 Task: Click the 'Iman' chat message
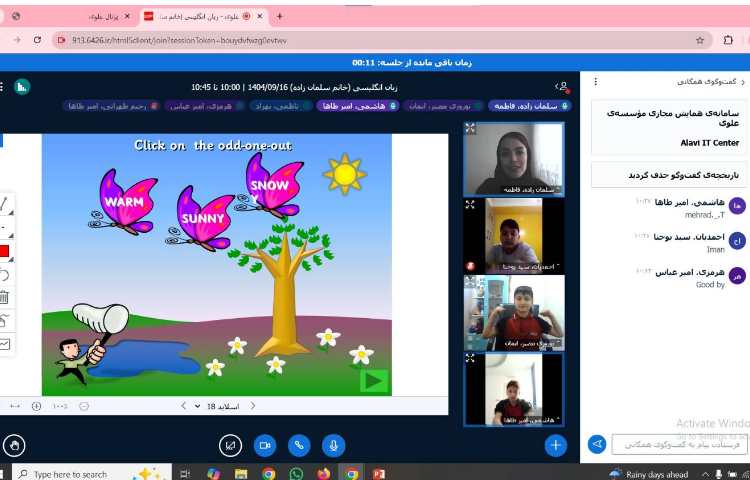click(716, 250)
